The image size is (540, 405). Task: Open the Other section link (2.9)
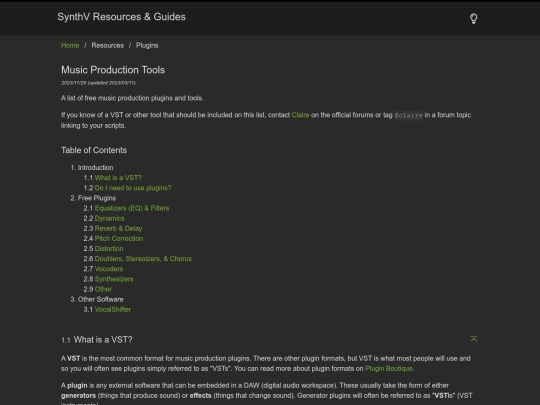(x=103, y=289)
